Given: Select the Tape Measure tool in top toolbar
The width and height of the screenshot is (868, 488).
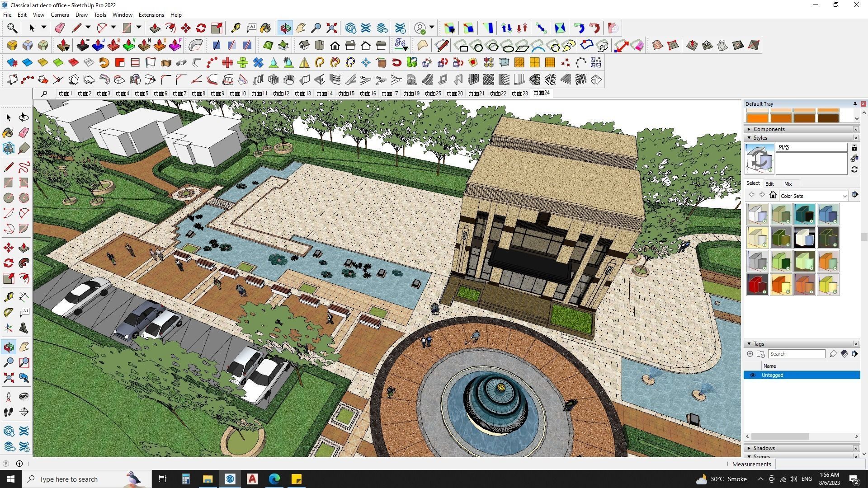Looking at the screenshot, I should point(236,28).
